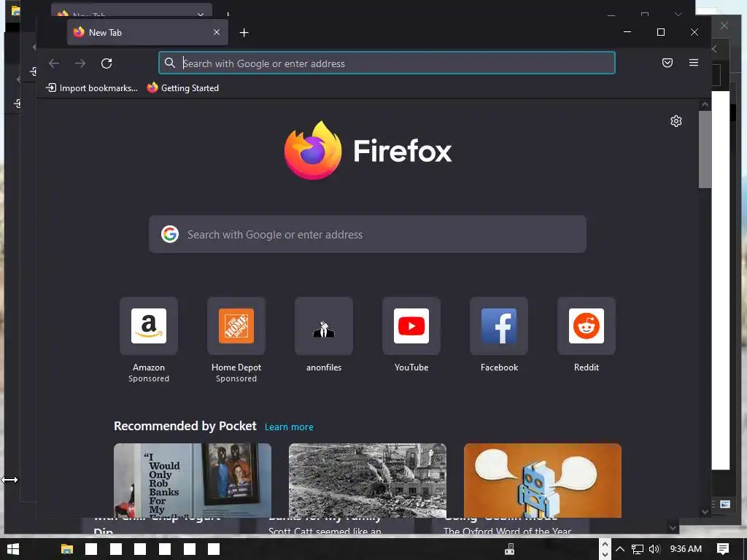
Task: Click the page scrollbar down arrow
Action: (x=705, y=512)
